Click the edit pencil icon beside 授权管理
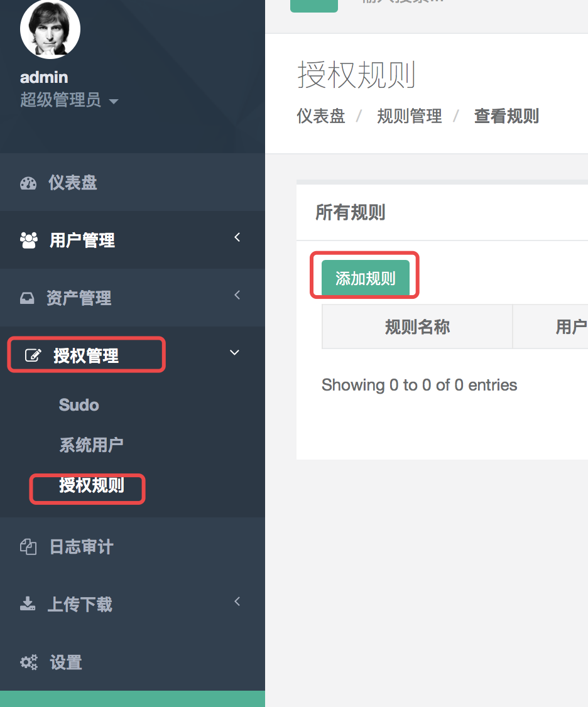Screen dimensions: 588x707 point(32,356)
